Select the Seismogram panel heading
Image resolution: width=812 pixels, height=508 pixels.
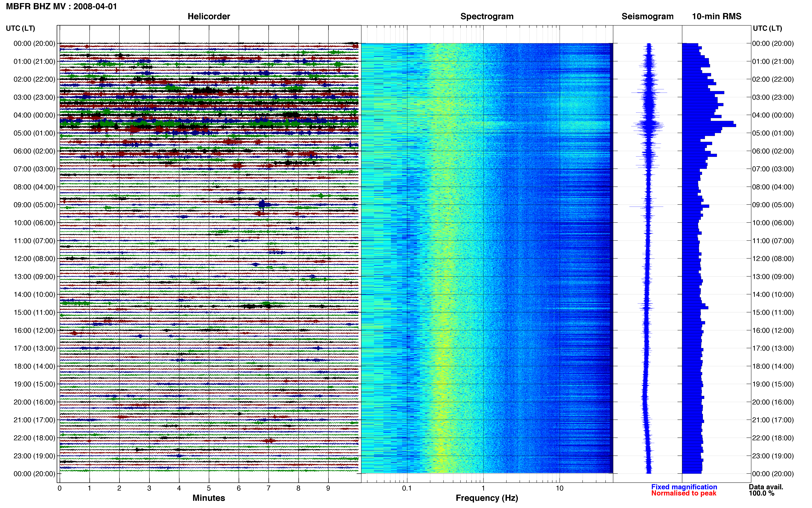(x=648, y=16)
